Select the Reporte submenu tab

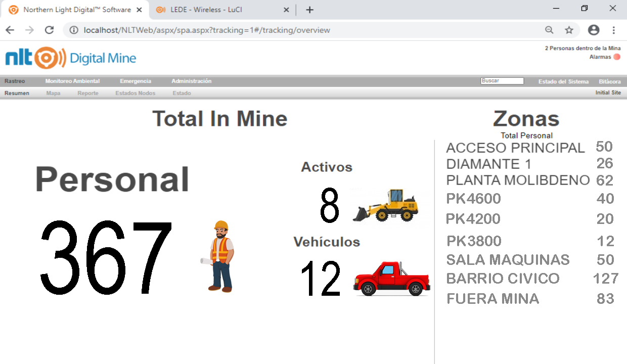tap(88, 93)
